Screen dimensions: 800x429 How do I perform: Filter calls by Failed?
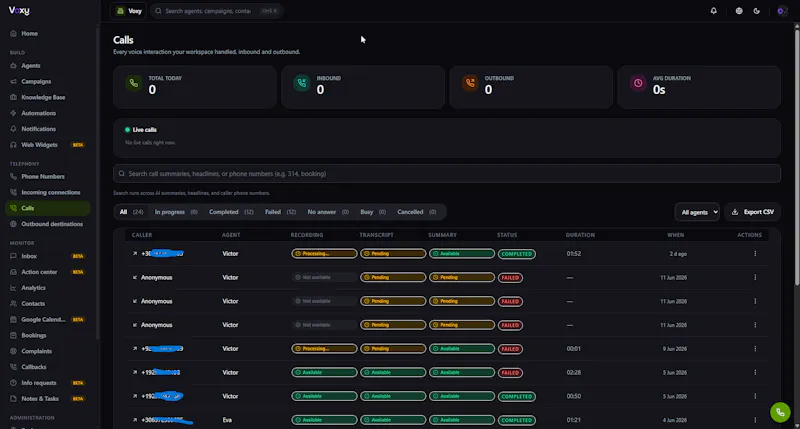pos(280,212)
